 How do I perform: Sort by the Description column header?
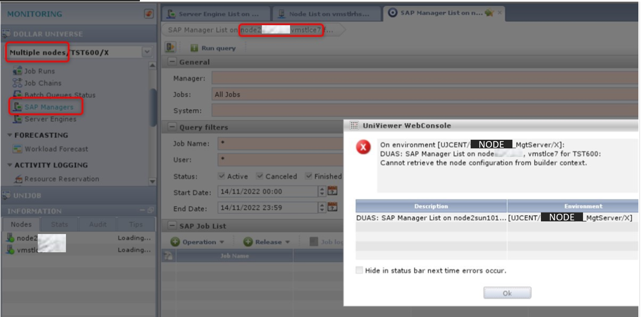431,206
